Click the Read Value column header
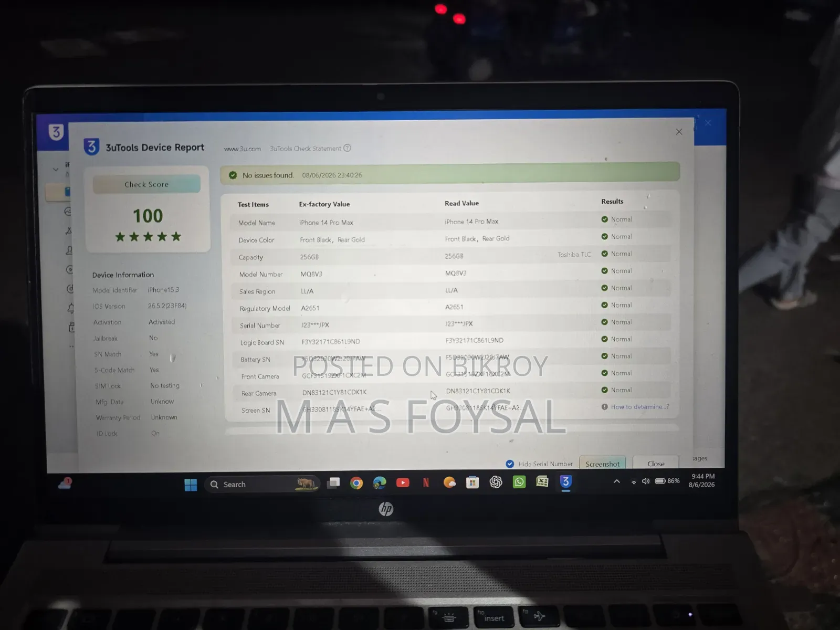Viewport: 840px width, 630px height. coord(461,203)
